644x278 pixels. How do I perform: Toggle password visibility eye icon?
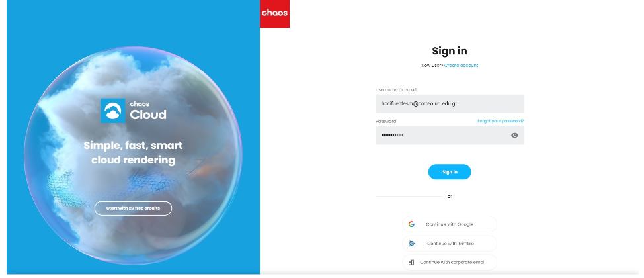(x=514, y=135)
